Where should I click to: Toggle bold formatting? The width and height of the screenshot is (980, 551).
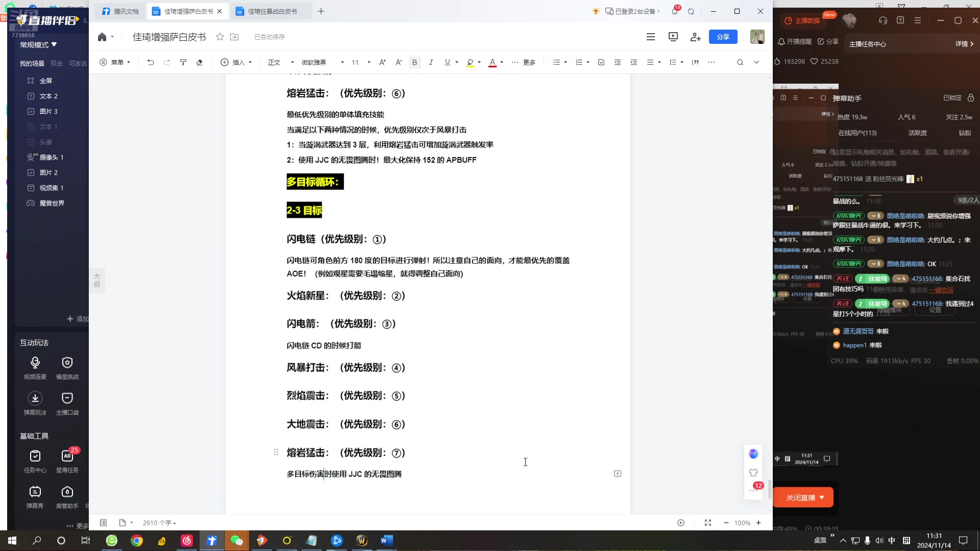[x=414, y=62]
